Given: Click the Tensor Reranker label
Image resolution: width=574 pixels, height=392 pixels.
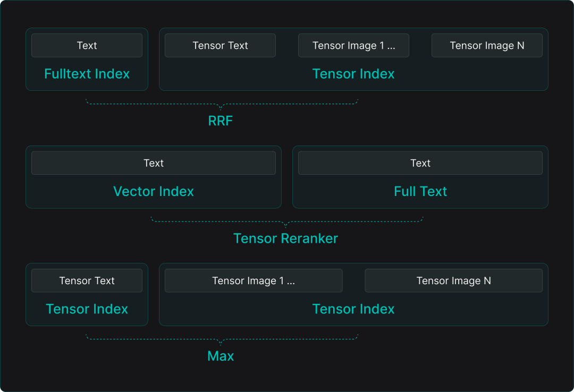Looking at the screenshot, I should [286, 238].
